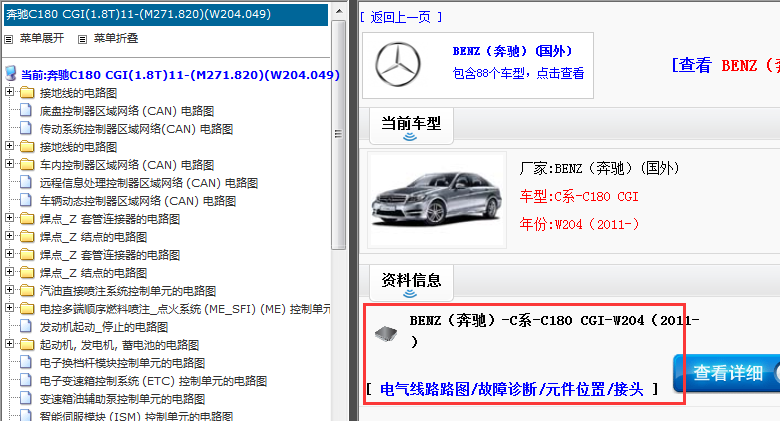Open 电子变速箱控制系统 (ETC) 控制单元的电路图
The width and height of the screenshot is (780, 421).
[153, 381]
